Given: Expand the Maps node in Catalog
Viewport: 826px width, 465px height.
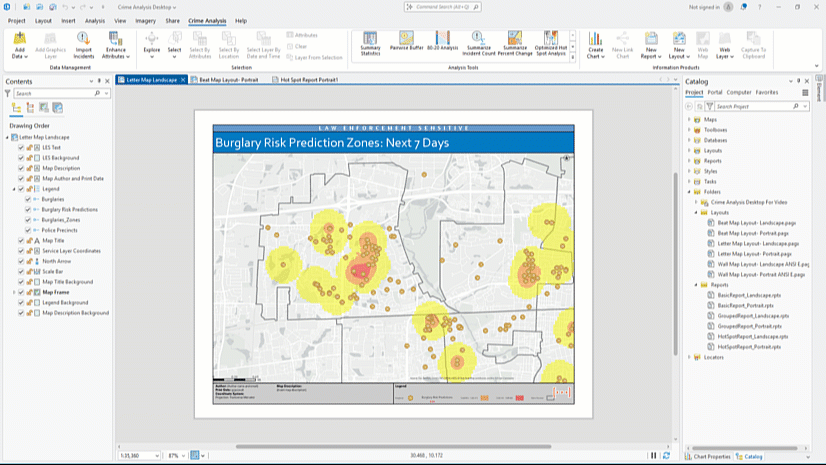Looking at the screenshot, I should 689,120.
